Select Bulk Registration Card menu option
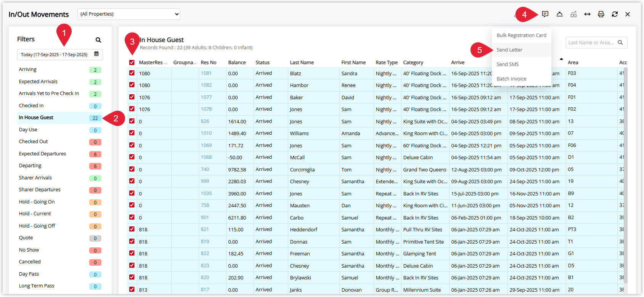Image resolution: width=644 pixels, height=297 pixels. coord(521,35)
